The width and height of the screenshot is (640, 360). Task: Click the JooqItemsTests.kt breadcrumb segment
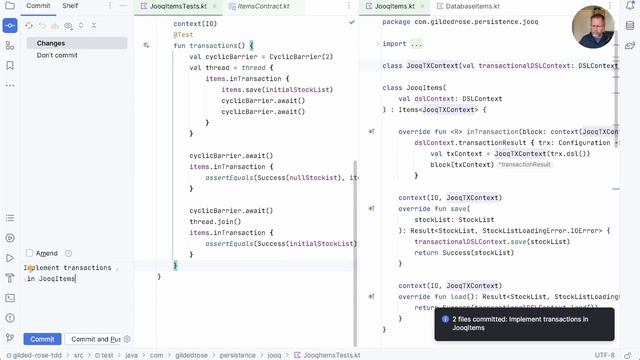(x=328, y=355)
